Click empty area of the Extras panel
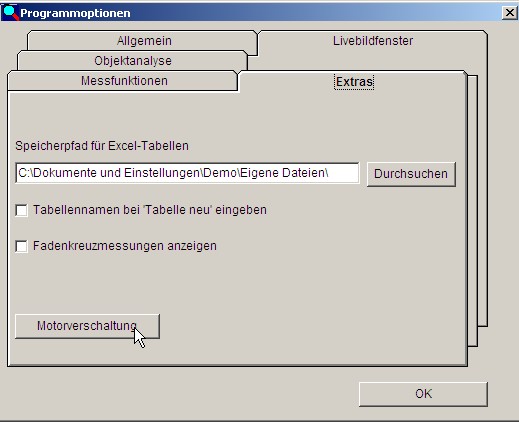 [x=300, y=283]
